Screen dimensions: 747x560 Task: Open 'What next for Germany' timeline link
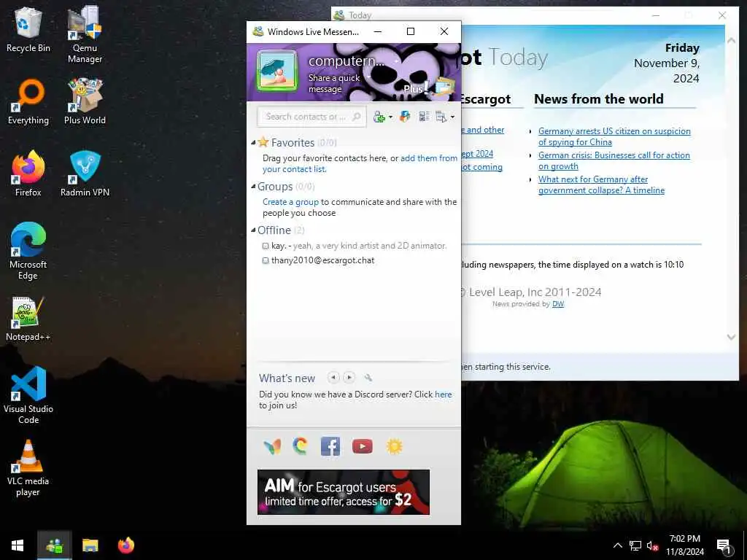[601, 184]
